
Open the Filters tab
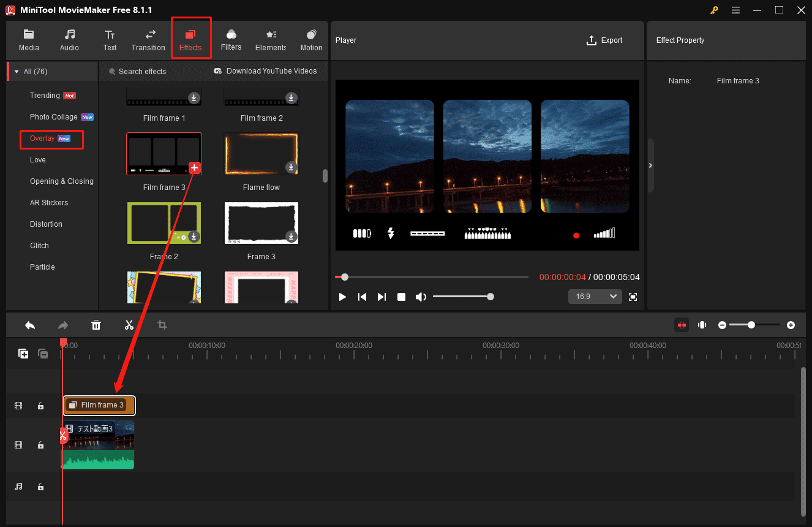231,40
